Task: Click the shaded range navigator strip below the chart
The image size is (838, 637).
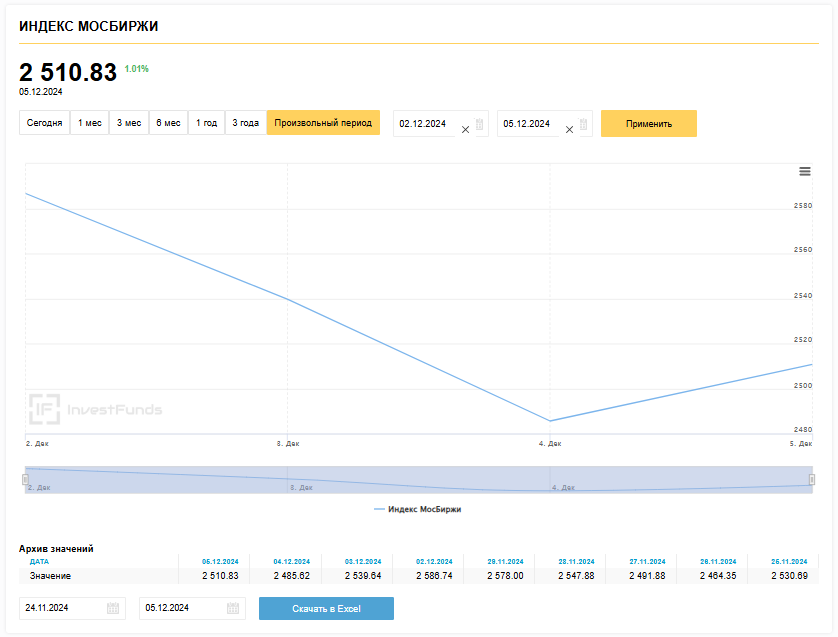Action: [419, 479]
